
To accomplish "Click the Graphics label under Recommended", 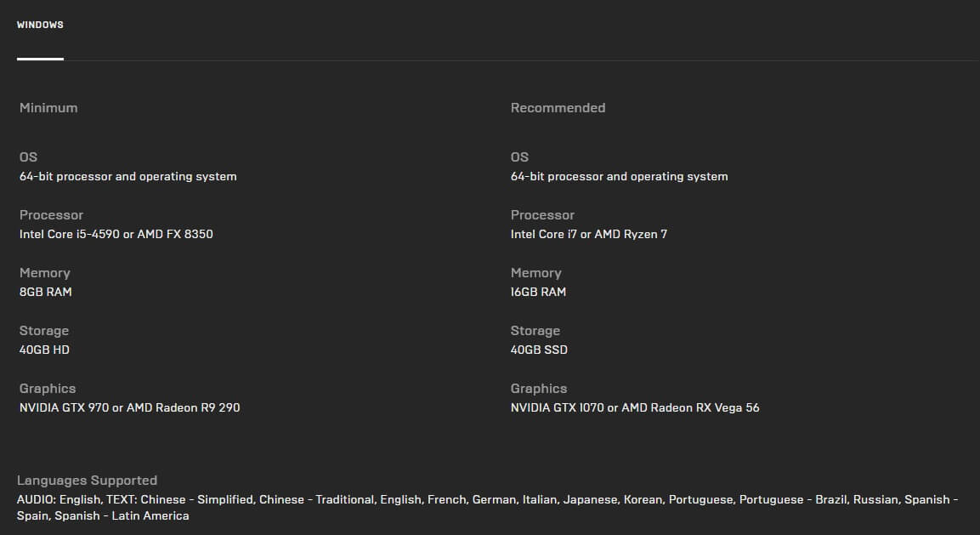I will (x=538, y=389).
